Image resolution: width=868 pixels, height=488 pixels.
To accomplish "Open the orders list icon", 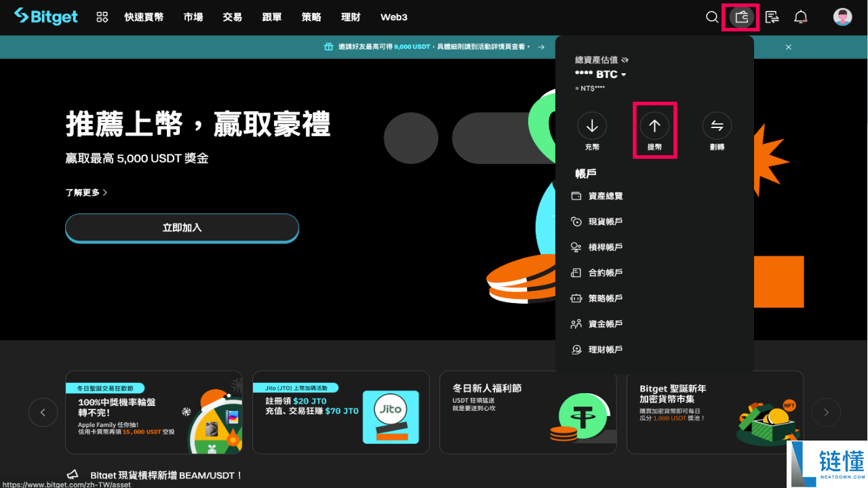I will [772, 17].
